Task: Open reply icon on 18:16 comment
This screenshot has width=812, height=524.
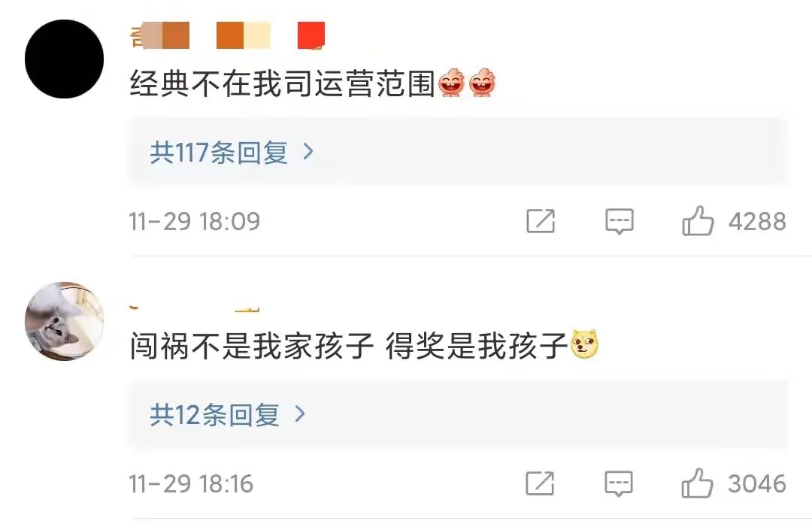Action: tap(619, 484)
